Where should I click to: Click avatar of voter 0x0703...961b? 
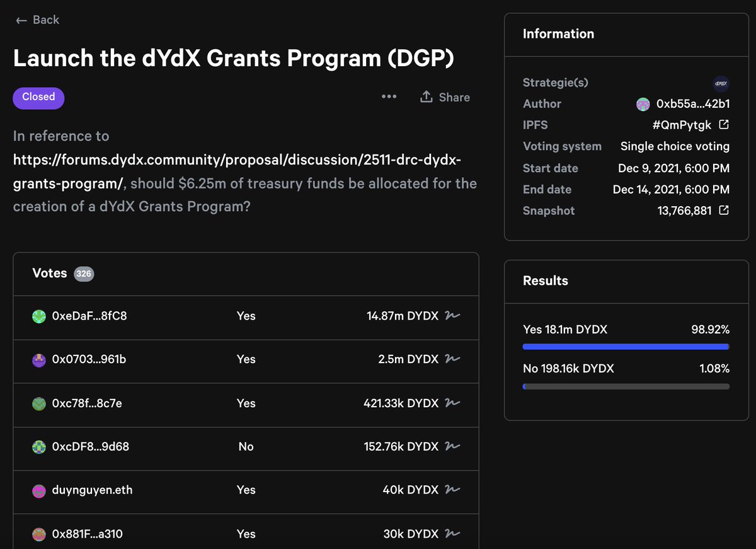point(39,360)
